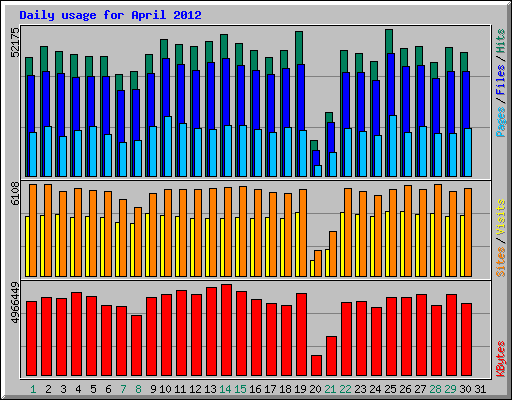Image resolution: width=512 pixels, height=400 pixels.
Task: Click the cyan pages bar for day 25
Action: 393,146
